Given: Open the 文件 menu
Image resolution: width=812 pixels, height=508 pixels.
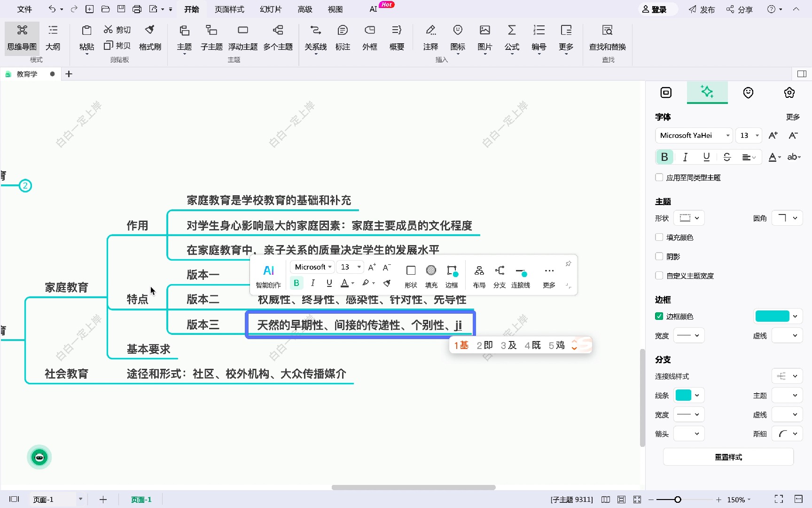Looking at the screenshot, I should (x=24, y=9).
